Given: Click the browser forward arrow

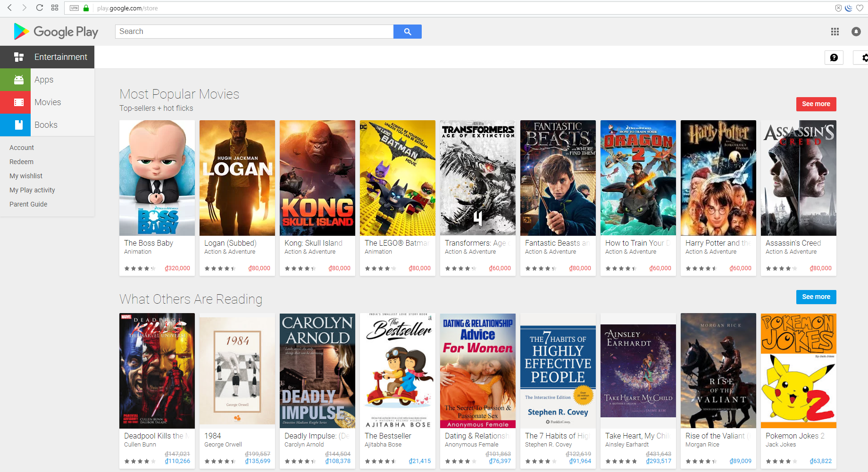Looking at the screenshot, I should point(25,8).
